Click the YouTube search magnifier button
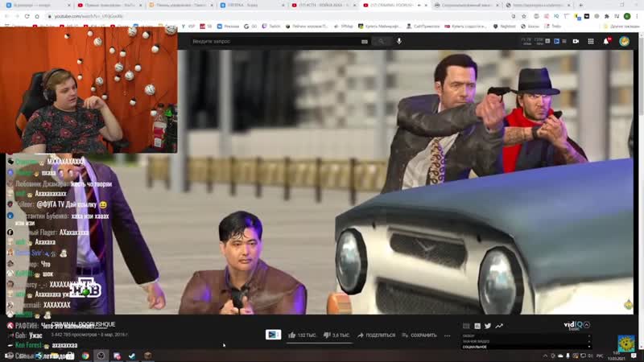This screenshot has height=362, width=644. click(381, 42)
